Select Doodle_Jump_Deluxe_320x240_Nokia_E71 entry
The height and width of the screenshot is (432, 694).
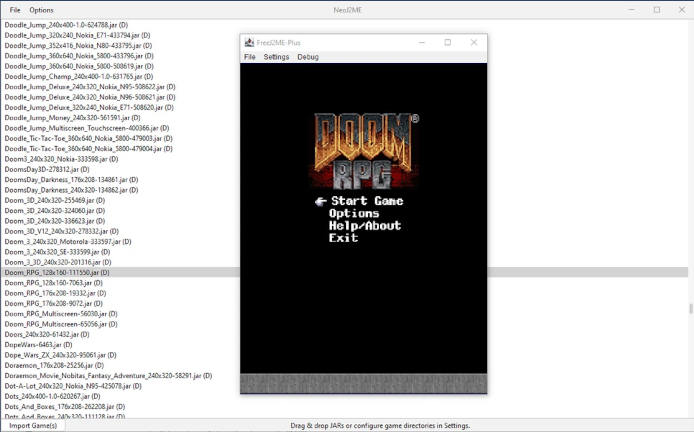(x=89, y=108)
